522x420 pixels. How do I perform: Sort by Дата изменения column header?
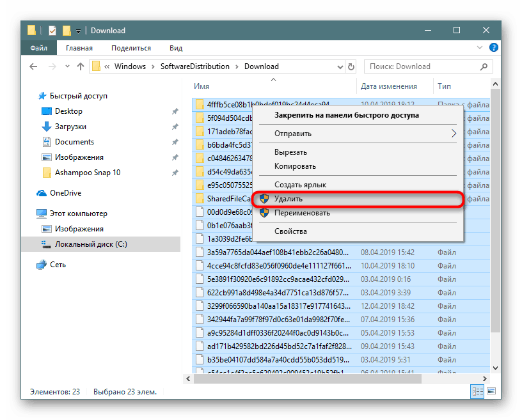[388, 86]
